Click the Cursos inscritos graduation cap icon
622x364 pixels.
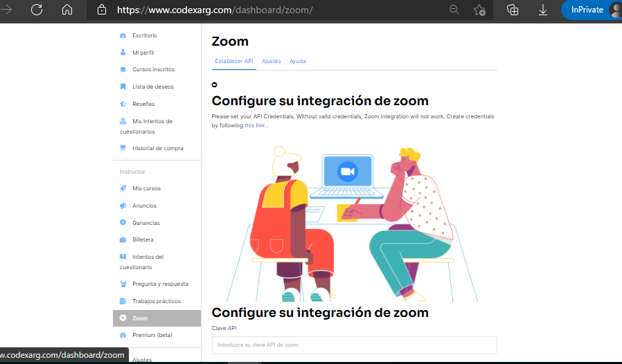(123, 69)
